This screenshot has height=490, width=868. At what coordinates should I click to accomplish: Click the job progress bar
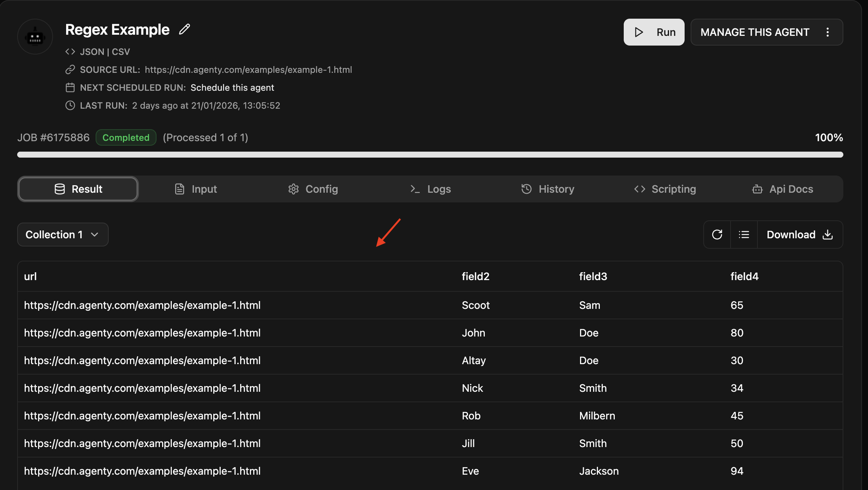click(x=430, y=155)
